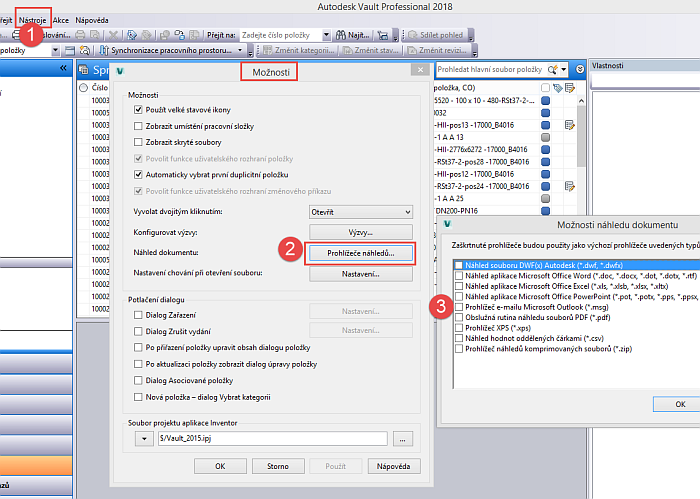
Task: Select the Číslo column radio button
Action: click(83, 87)
